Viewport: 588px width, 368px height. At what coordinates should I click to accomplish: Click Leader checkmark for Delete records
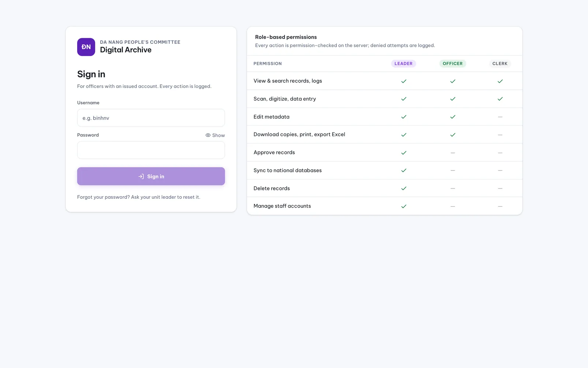coord(404,188)
